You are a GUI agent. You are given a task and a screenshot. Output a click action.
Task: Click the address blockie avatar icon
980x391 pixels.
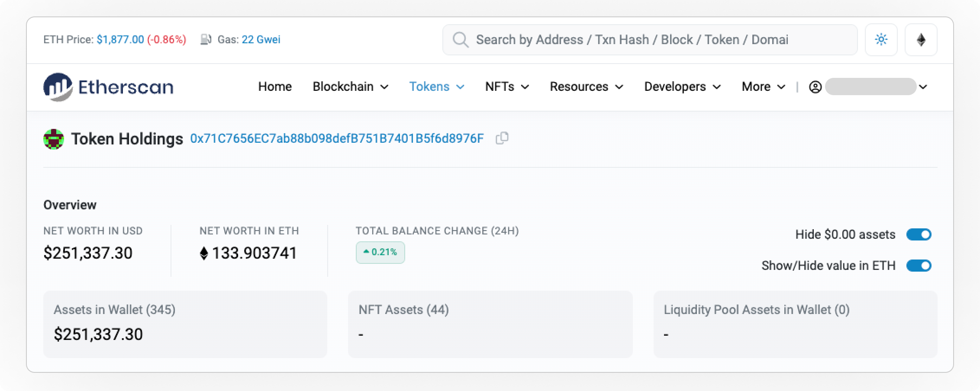click(54, 139)
